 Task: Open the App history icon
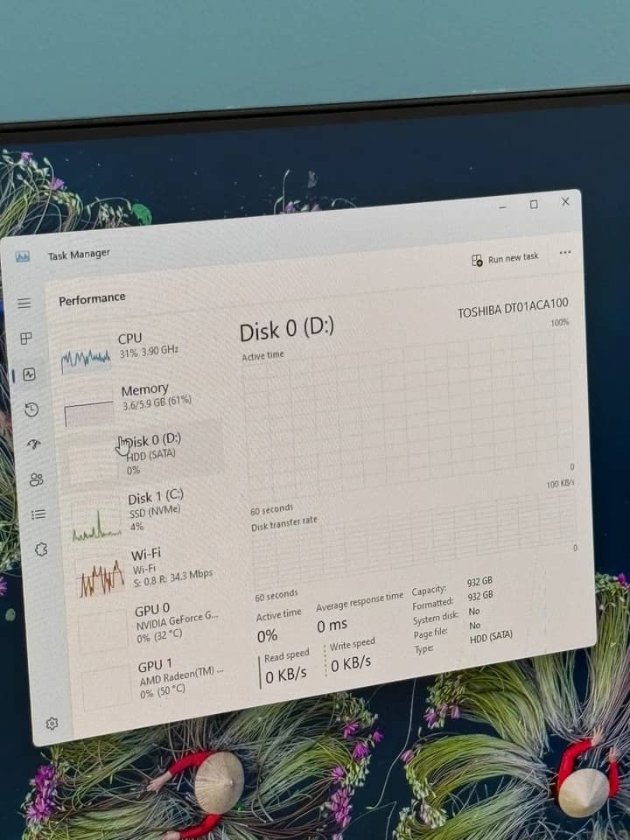click(x=31, y=409)
